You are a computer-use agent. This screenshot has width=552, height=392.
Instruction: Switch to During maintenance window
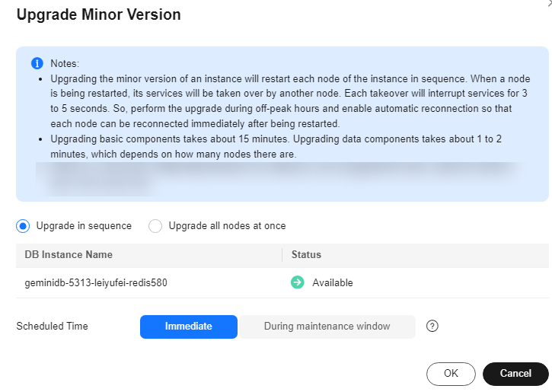click(x=327, y=327)
